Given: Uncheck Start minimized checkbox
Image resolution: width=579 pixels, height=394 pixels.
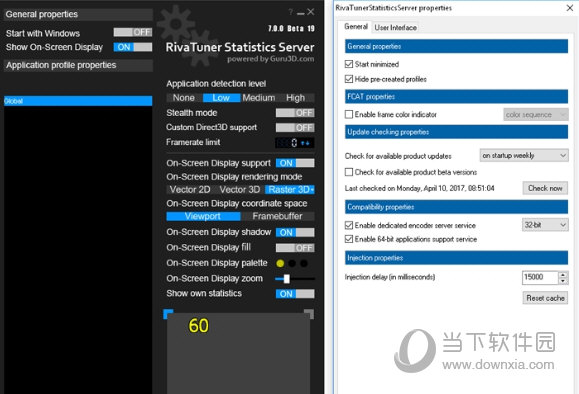Looking at the screenshot, I should coord(349,64).
